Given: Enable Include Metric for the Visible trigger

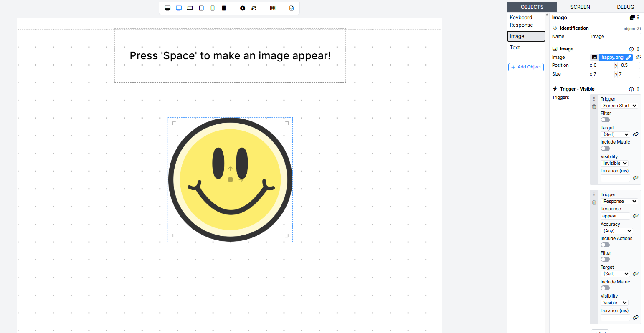Looking at the screenshot, I should coord(605,148).
